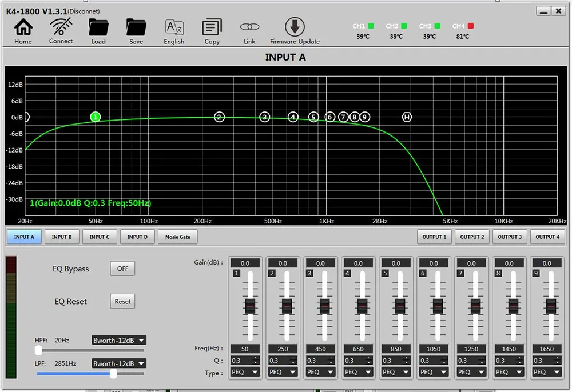Screen dimensions: 572x392
Task: Open the Nosie Gate settings
Action: click(x=178, y=237)
